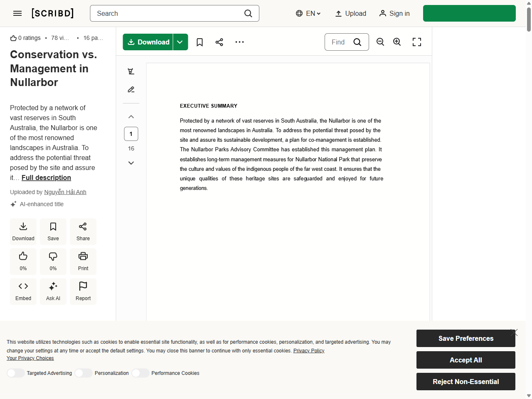Open the overflow menu beside share icon
532x399 pixels.
coord(239,42)
